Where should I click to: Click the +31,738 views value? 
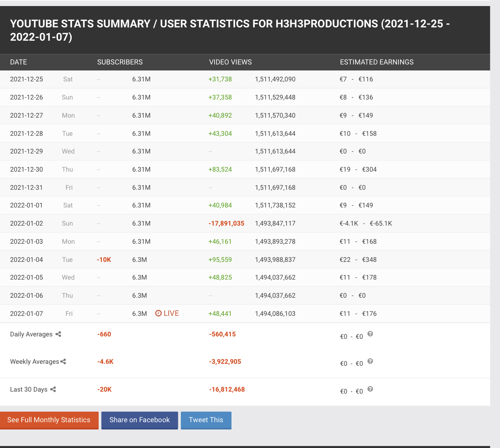click(220, 79)
